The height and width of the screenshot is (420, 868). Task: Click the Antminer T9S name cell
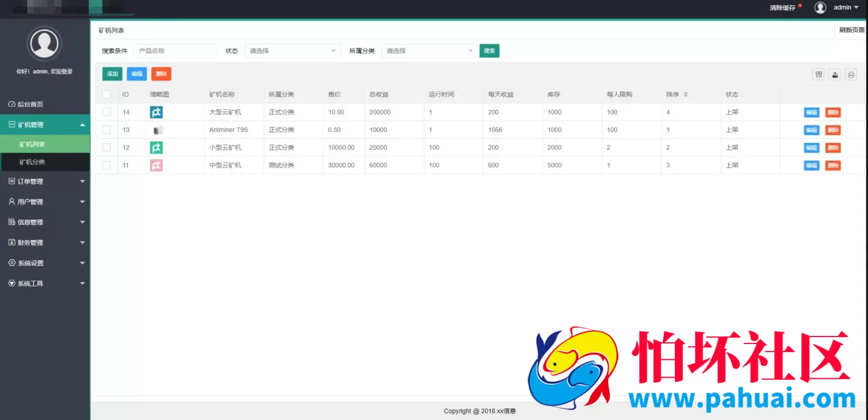[228, 130]
